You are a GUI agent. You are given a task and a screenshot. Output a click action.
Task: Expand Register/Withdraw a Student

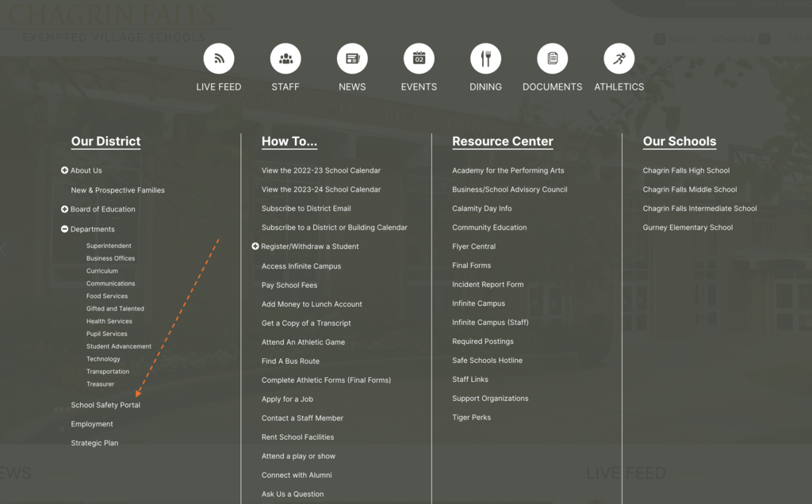(x=255, y=246)
